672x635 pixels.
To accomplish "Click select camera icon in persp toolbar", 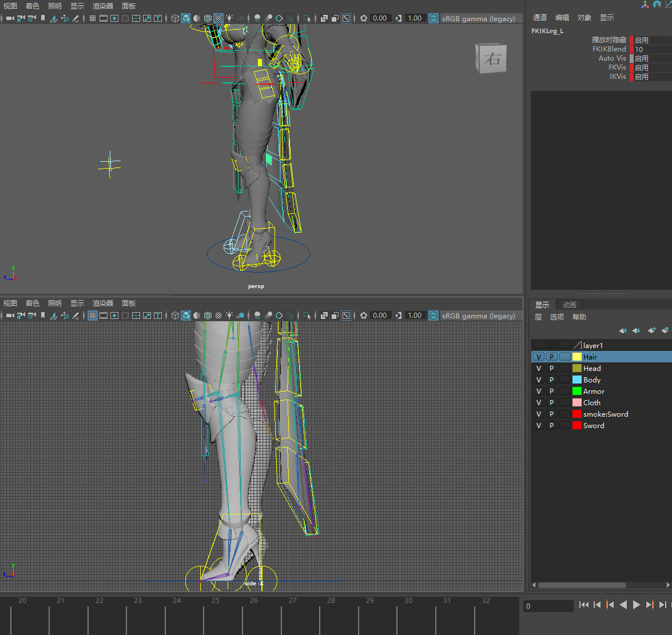I will pos(10,18).
